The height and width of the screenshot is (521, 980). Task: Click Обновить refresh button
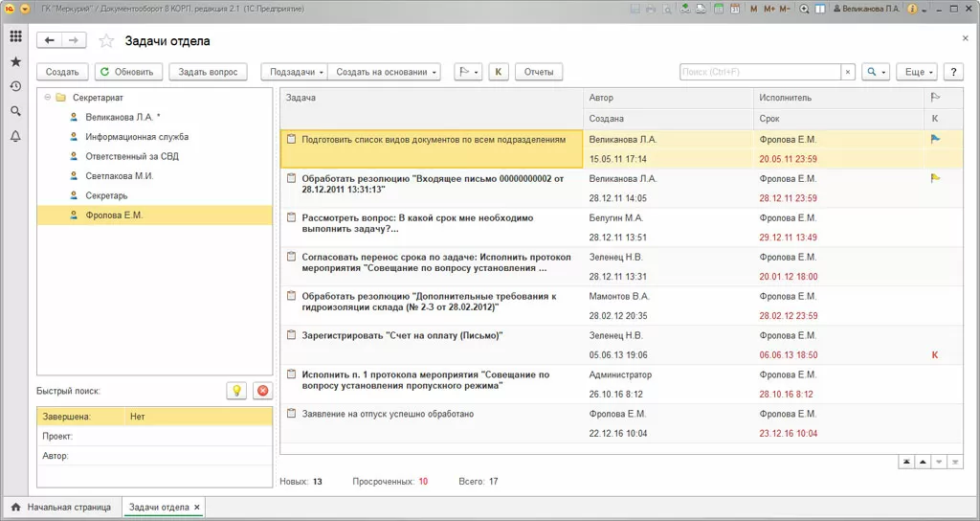(x=129, y=72)
